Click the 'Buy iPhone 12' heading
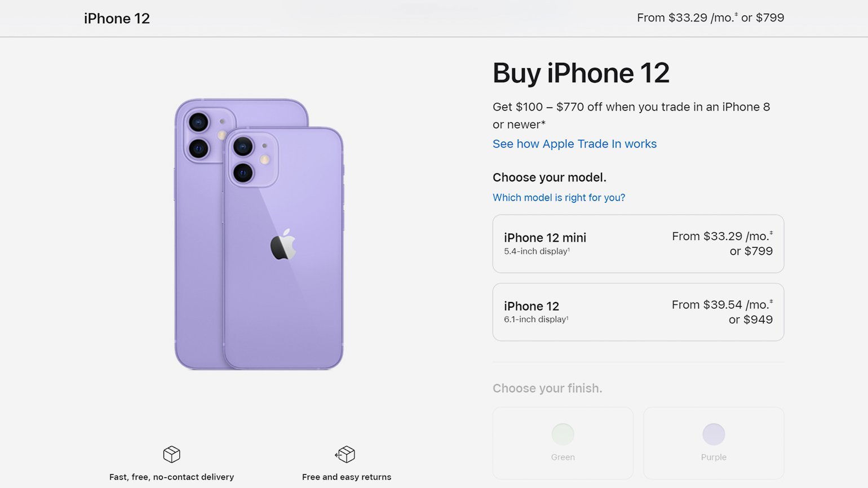The height and width of the screenshot is (488, 868). point(581,73)
